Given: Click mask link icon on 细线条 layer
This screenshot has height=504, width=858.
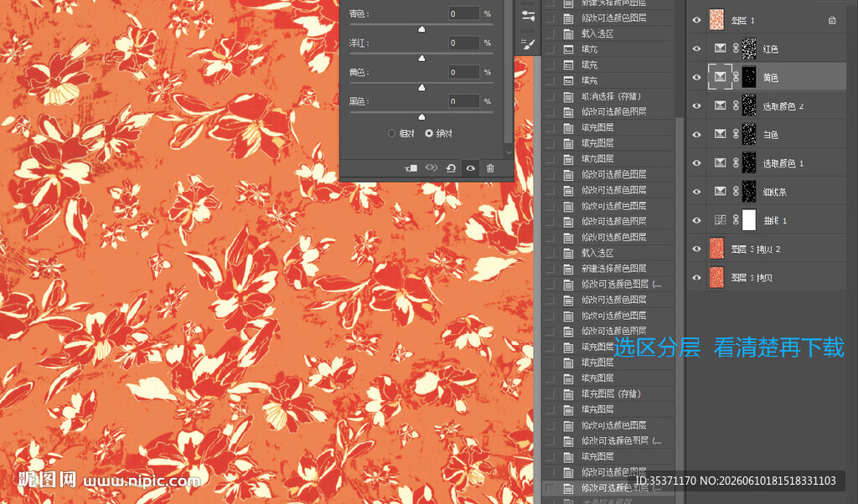Looking at the screenshot, I should coord(736,192).
